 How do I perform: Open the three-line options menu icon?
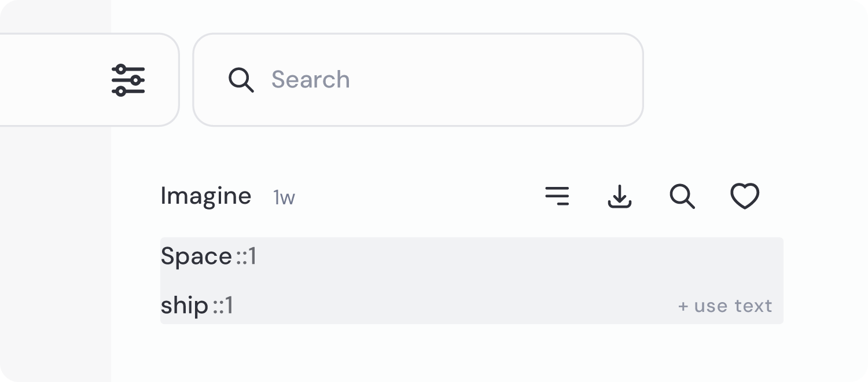(x=557, y=196)
